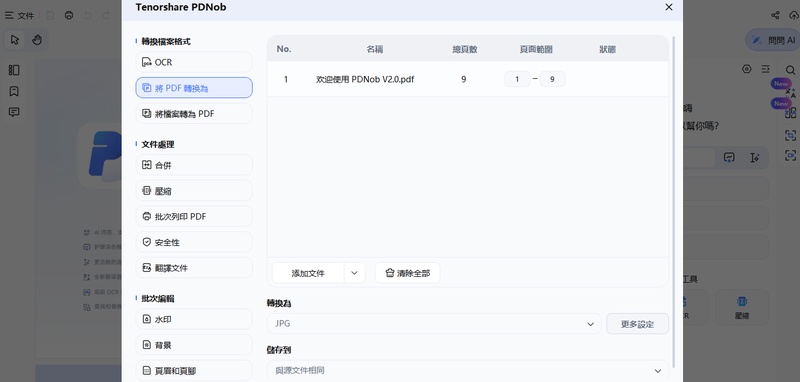Click the lower scan icon on right sidebar
This screenshot has width=800, height=382.
coord(790,156)
